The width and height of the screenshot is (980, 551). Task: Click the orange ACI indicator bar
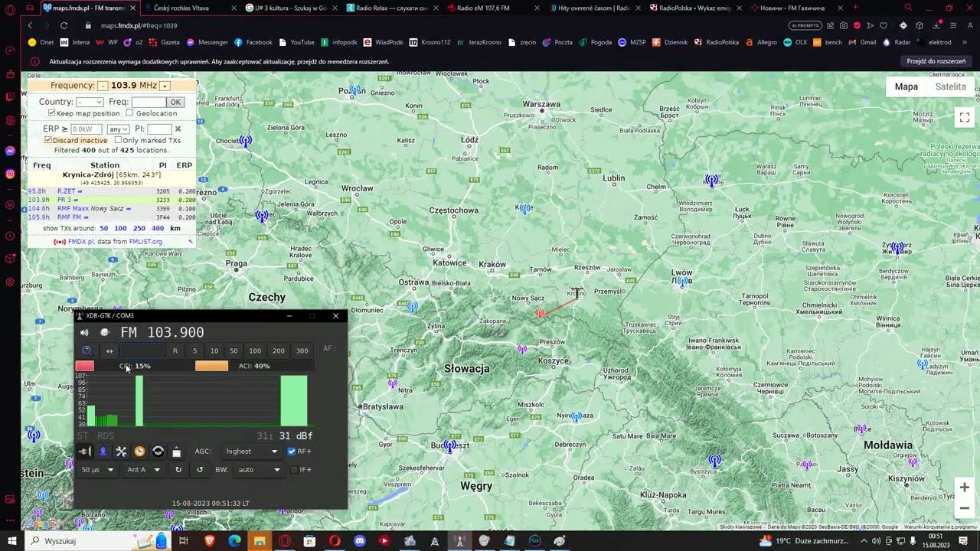[211, 366]
